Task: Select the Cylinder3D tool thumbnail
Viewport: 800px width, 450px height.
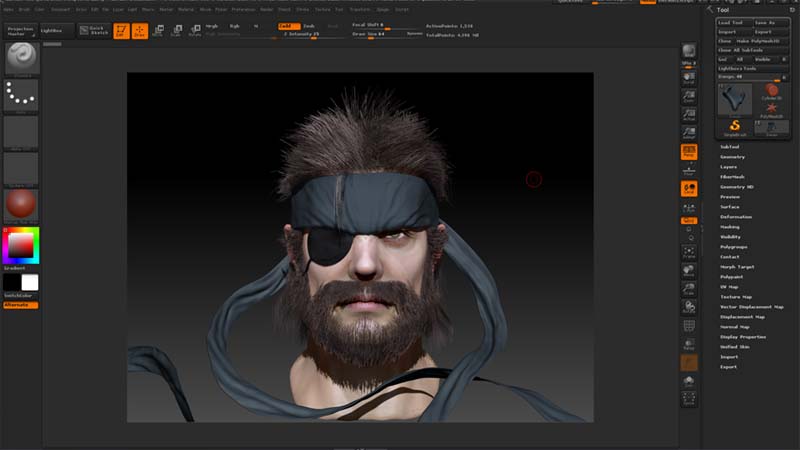Action: tap(771, 92)
